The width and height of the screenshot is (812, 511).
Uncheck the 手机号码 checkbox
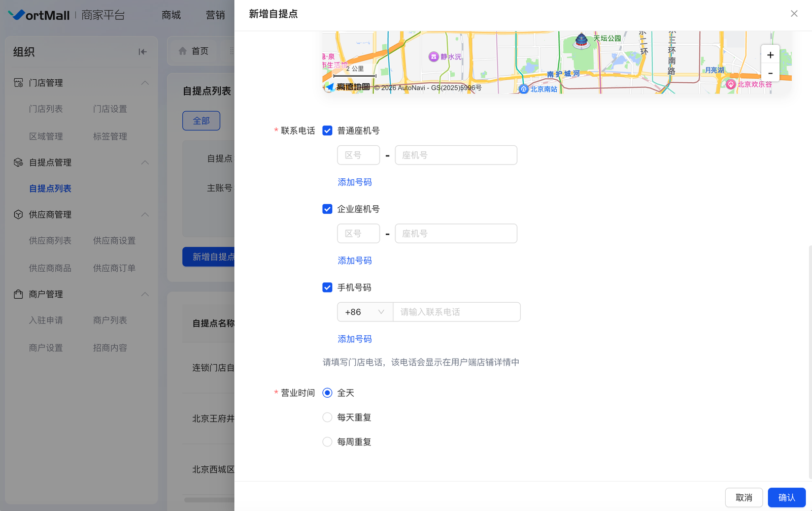[x=327, y=288]
